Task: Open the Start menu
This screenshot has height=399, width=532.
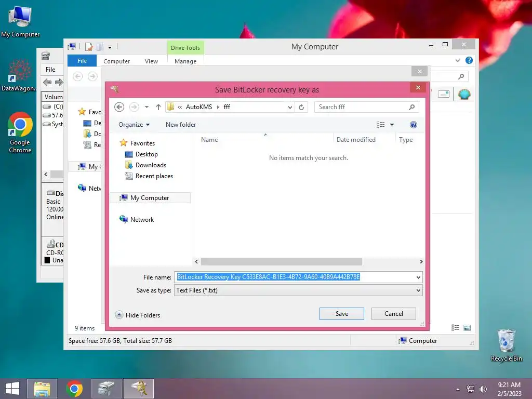Action: pyautogui.click(x=12, y=389)
